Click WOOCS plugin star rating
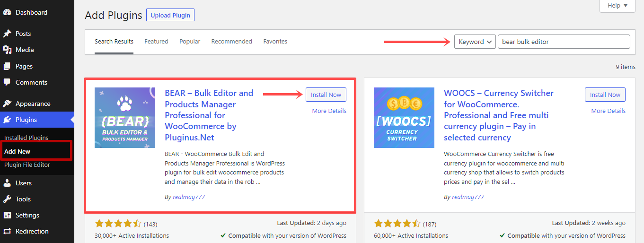Screen dimensions: 644x243 pyautogui.click(x=397, y=223)
